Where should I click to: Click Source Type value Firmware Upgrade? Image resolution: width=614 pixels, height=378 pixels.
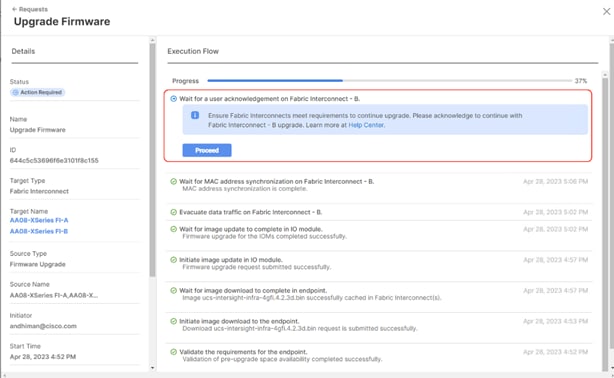38,264
